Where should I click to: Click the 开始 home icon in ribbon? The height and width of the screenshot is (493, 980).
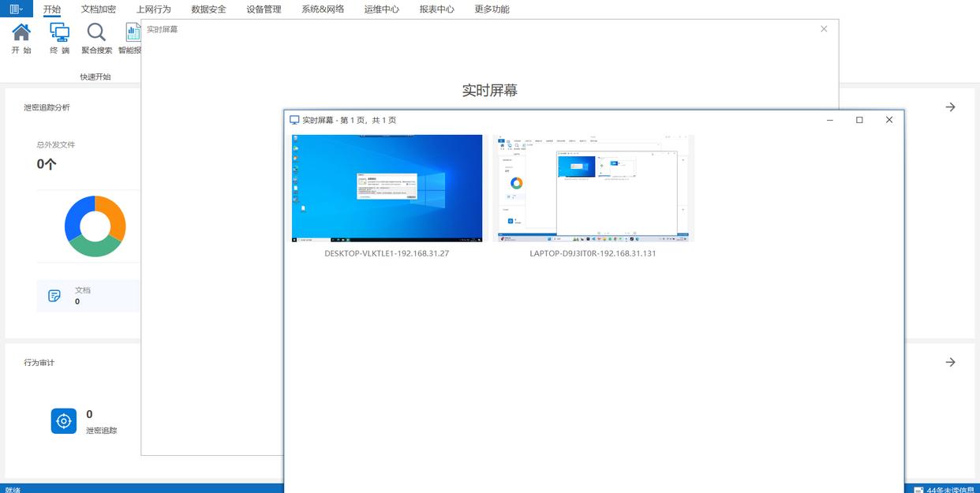[21, 32]
